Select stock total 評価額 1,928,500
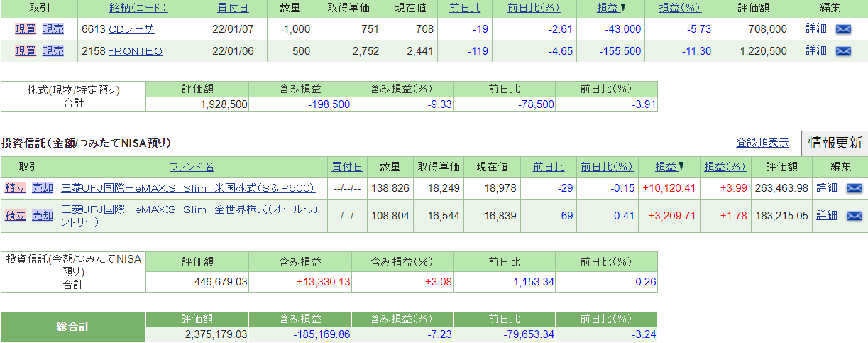 (x=223, y=104)
